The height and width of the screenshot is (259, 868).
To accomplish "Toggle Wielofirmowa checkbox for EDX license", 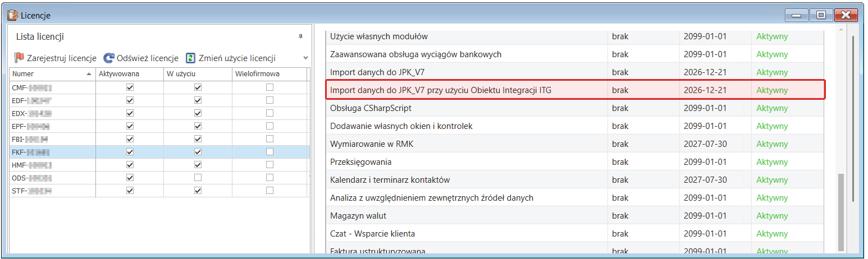I will tap(270, 113).
